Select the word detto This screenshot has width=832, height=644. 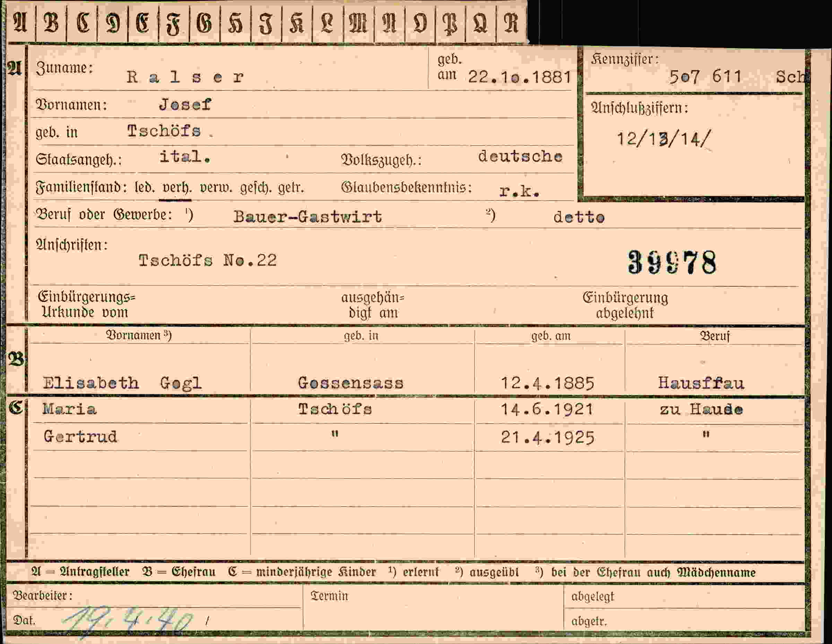(579, 217)
